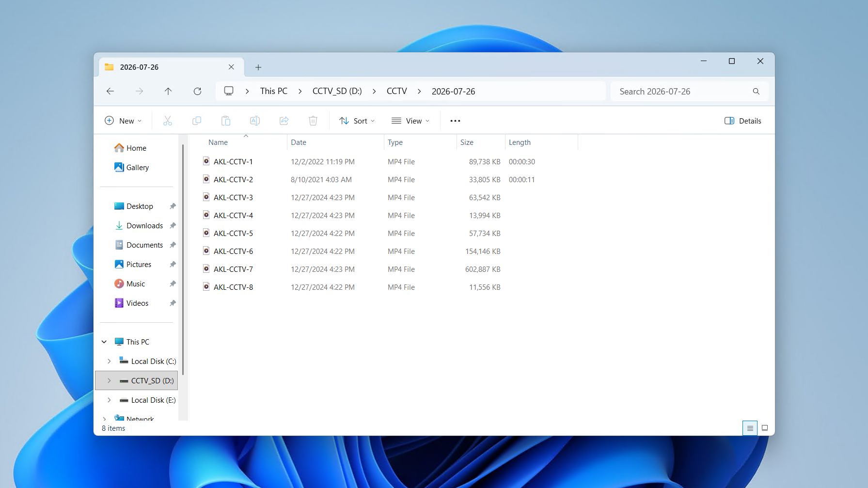This screenshot has width=868, height=488.
Task: Select the 2026-07-26 tab
Action: point(171,67)
